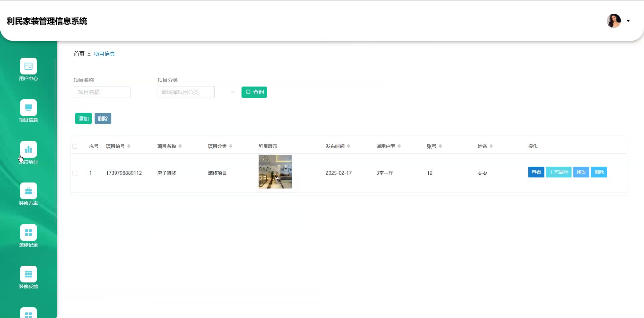The width and height of the screenshot is (644, 318).
Task: Go to 首页 in the breadcrumb
Action: click(79, 54)
